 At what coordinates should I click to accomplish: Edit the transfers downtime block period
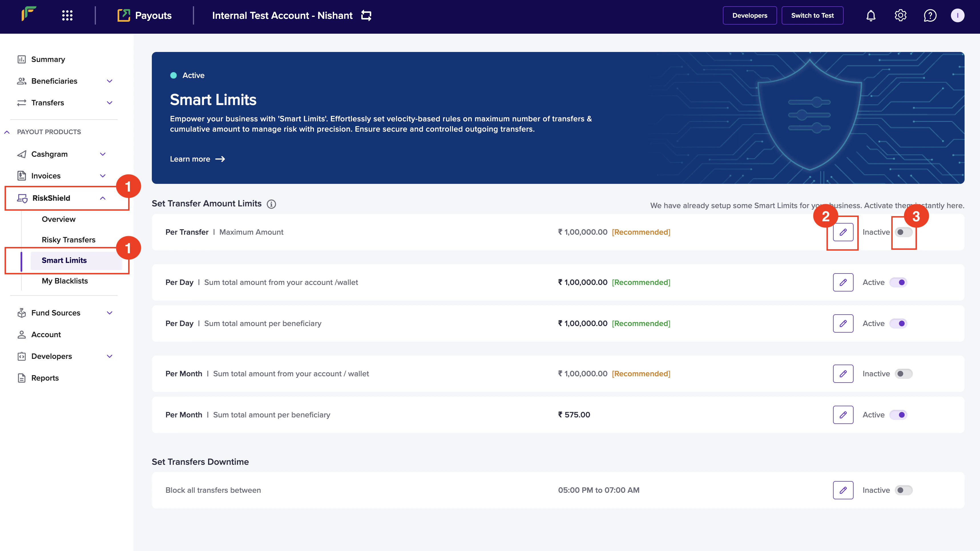tap(843, 490)
